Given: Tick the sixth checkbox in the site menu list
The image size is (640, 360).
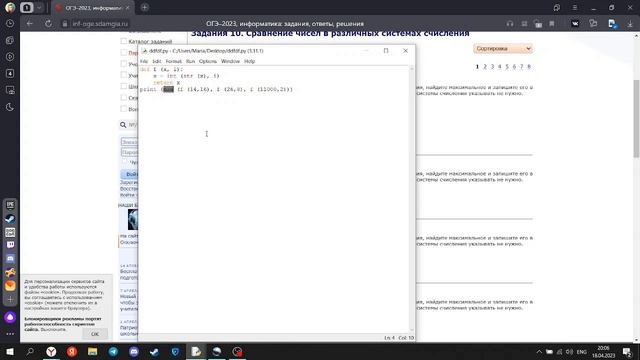Looking at the screenshot, I should [124, 98].
